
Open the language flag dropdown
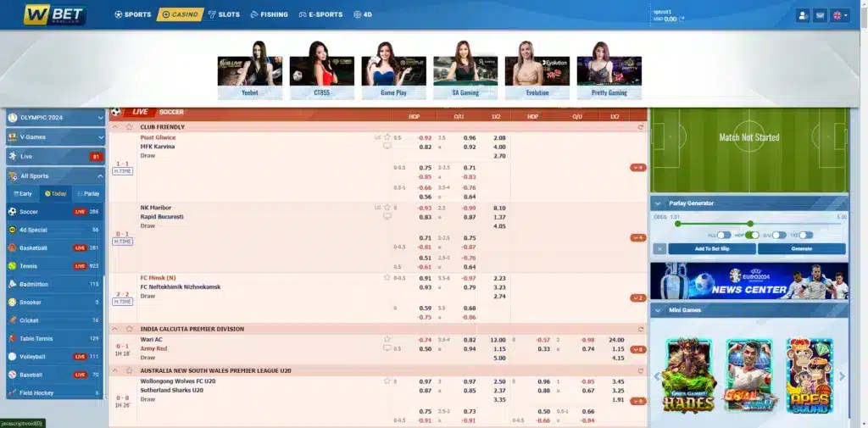(x=838, y=15)
